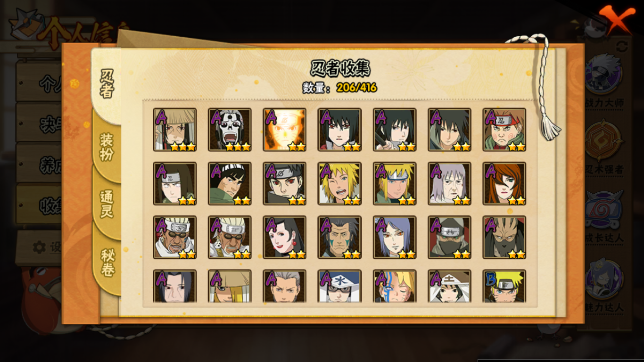Screen dimensions: 644x362
Task: Open the settings gear button on the left
Action: pos(40,247)
